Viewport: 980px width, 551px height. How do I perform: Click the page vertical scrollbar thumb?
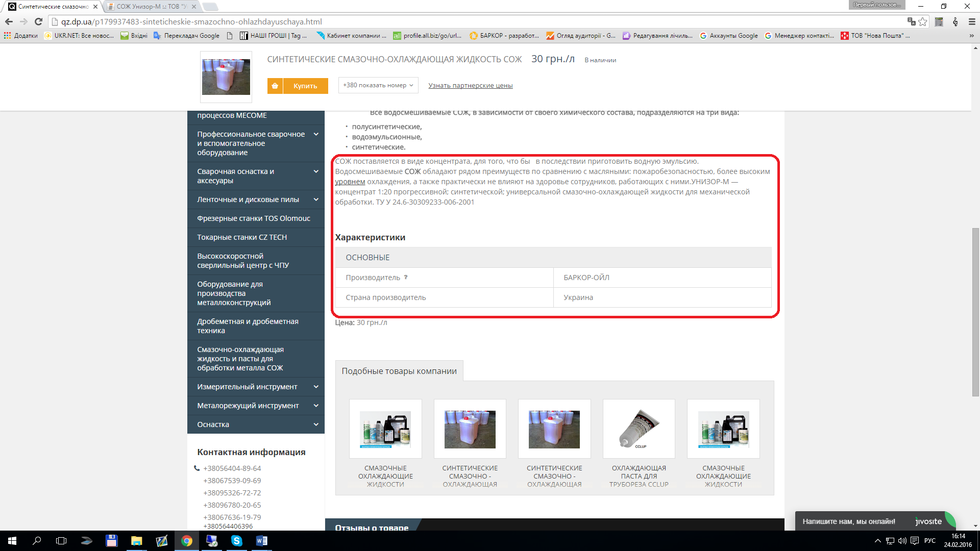[975, 311]
